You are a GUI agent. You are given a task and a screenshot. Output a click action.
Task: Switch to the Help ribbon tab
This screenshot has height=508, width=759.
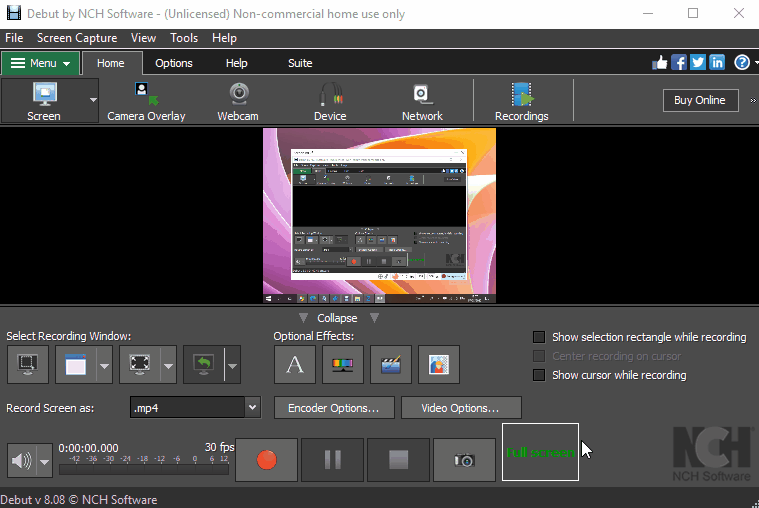[x=237, y=63]
